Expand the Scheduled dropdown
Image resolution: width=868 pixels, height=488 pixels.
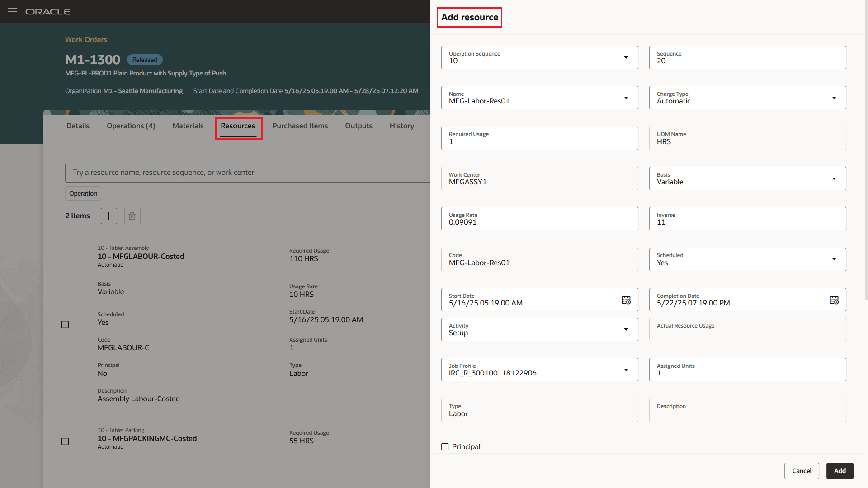tap(834, 259)
